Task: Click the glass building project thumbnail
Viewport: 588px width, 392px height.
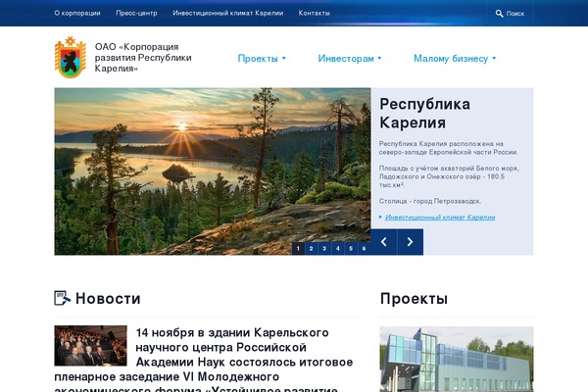Action: pos(457,359)
